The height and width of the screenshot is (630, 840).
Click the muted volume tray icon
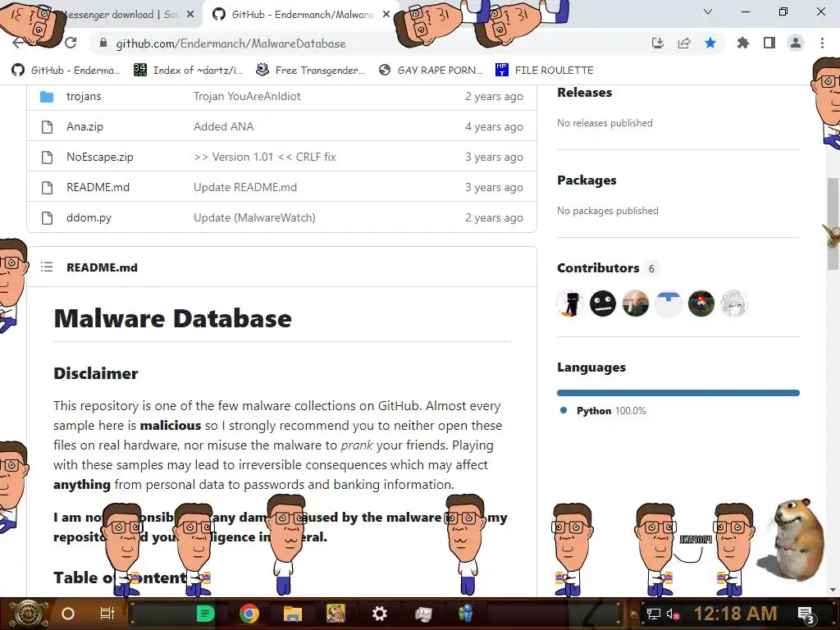pos(673,614)
